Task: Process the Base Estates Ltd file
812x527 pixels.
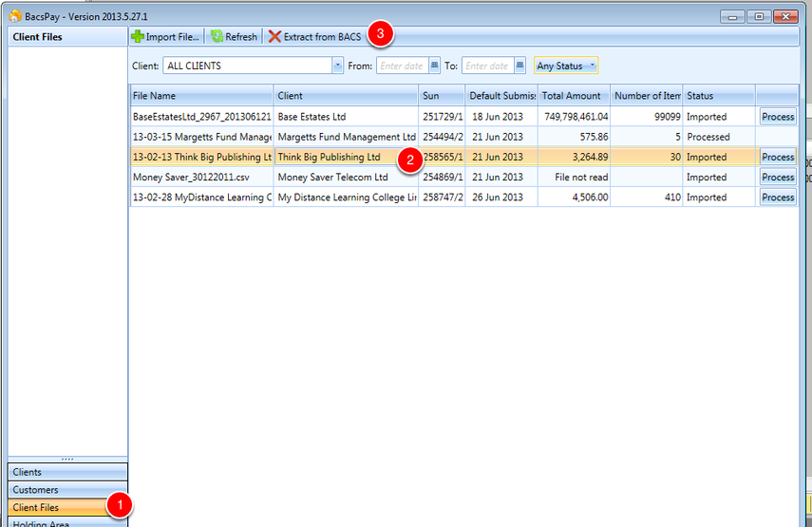Action: (x=778, y=117)
